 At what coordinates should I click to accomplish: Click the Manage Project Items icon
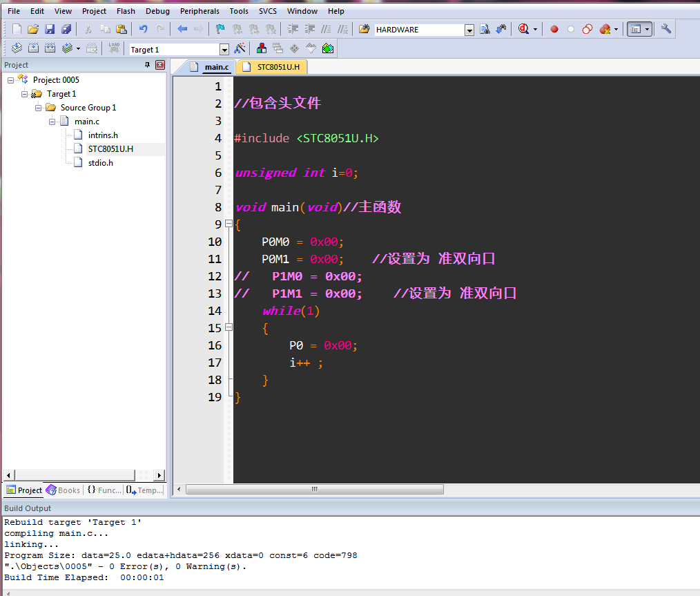(x=262, y=48)
